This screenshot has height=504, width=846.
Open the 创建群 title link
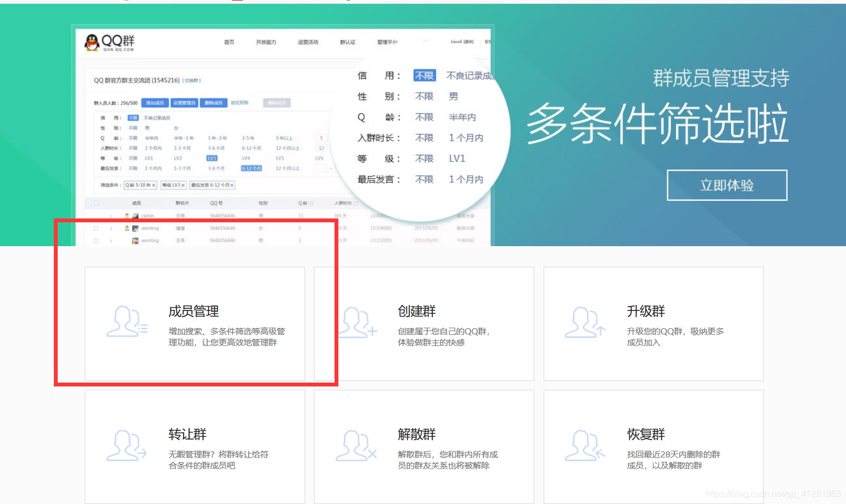pyautogui.click(x=417, y=312)
